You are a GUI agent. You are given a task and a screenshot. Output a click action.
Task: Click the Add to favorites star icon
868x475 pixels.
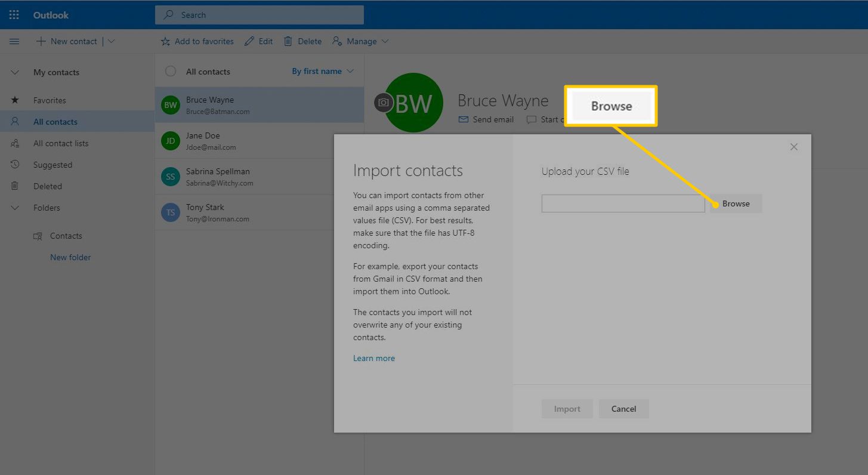click(x=166, y=41)
